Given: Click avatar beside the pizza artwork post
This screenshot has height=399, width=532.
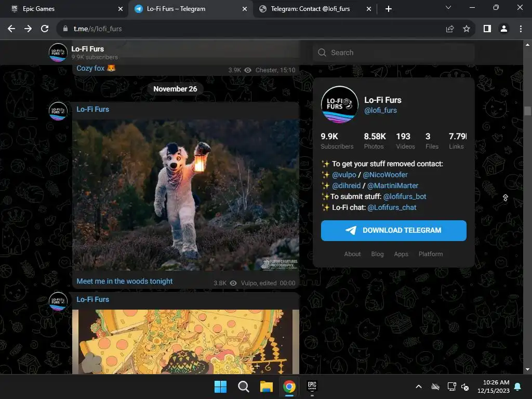Looking at the screenshot, I should coord(58,301).
